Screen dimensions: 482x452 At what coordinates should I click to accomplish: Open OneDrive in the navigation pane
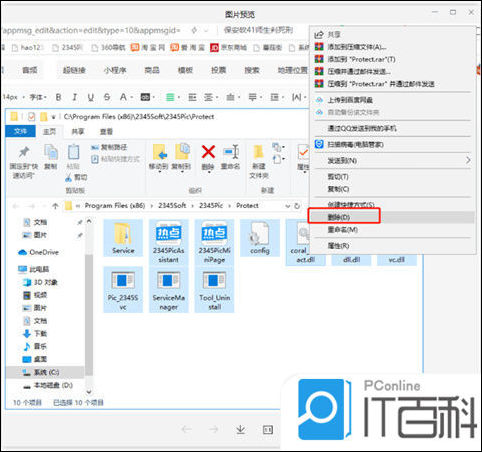38,252
